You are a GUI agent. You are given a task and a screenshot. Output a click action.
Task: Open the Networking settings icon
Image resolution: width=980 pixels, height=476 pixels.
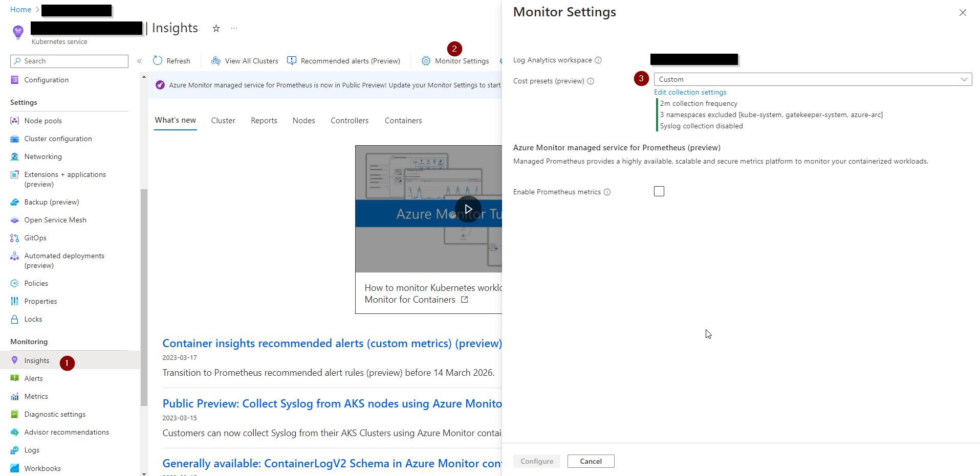[14, 156]
